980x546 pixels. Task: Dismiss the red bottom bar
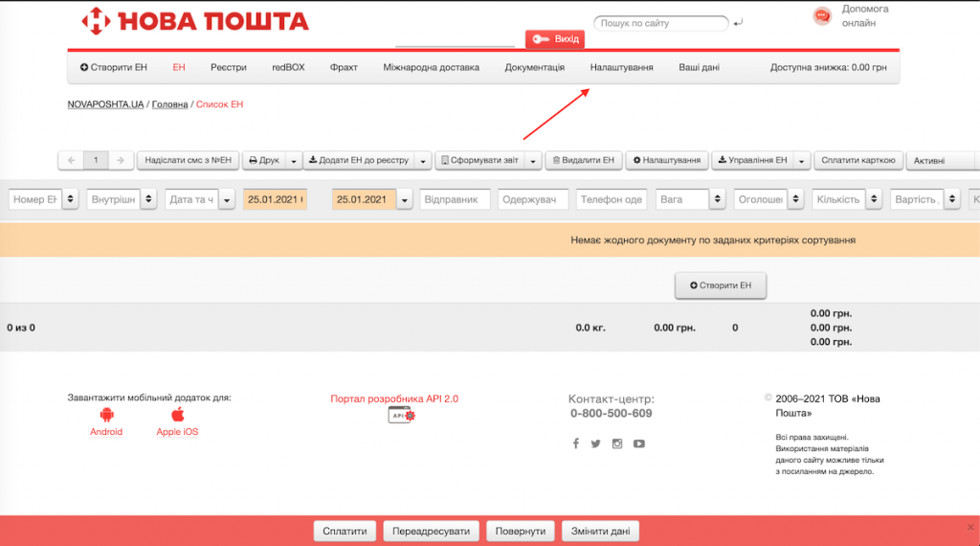[969, 527]
